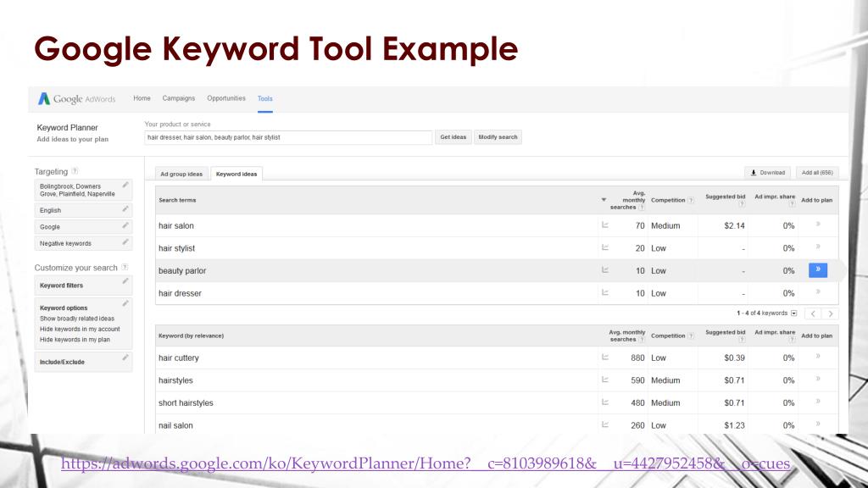Add hair dresser to plan via its arrow icon
This screenshot has height=488, width=868.
818,291
